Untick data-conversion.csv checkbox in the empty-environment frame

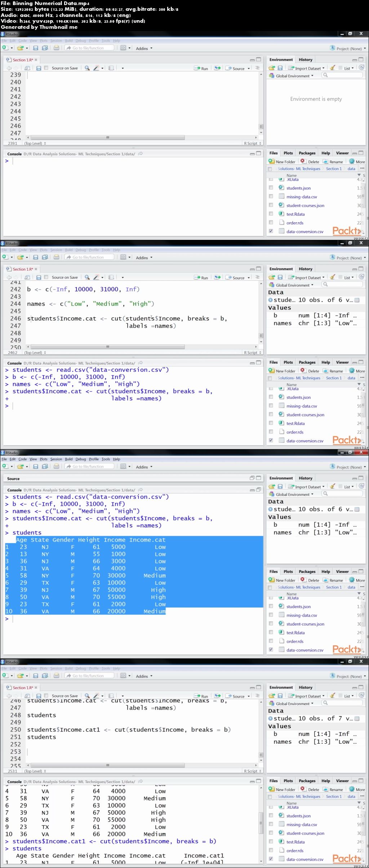pos(271,231)
